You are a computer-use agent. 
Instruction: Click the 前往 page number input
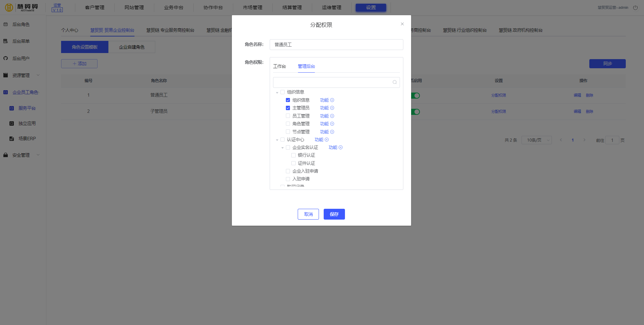612,140
